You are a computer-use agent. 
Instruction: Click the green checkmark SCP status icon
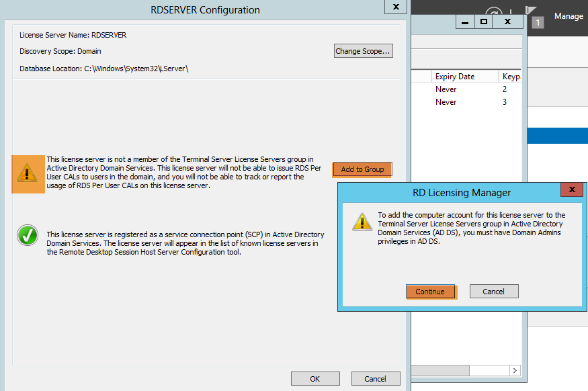point(28,235)
